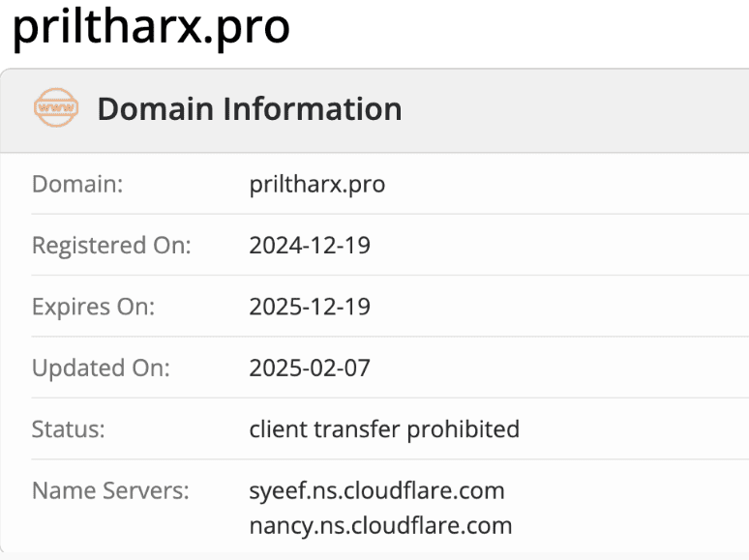Select the Updated On: label
749x560 pixels.
pos(101,368)
